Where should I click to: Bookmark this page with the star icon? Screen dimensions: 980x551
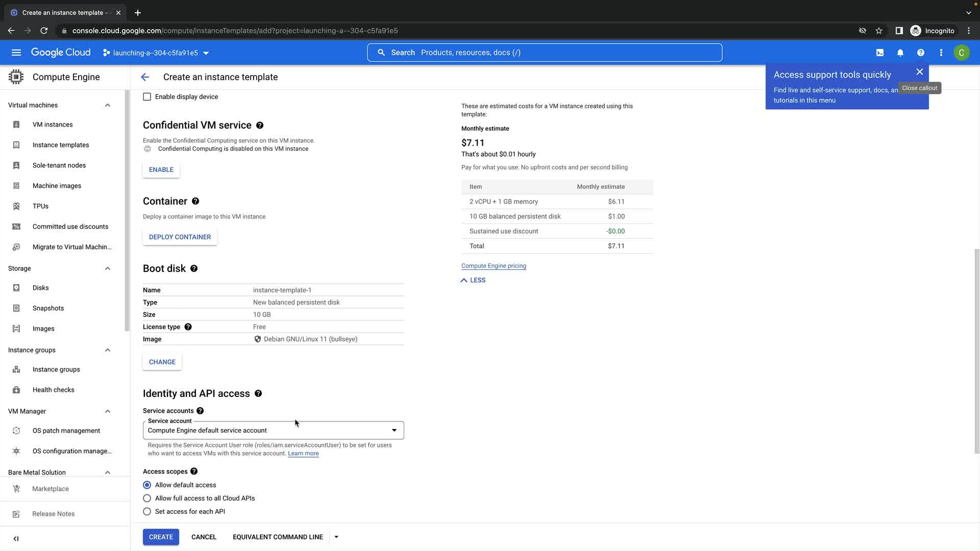click(x=879, y=31)
